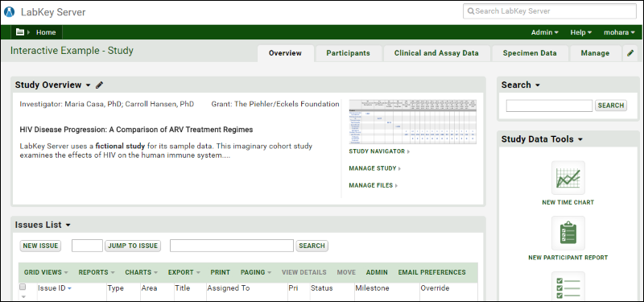
Task: Focus the Search panel text field
Action: point(549,105)
